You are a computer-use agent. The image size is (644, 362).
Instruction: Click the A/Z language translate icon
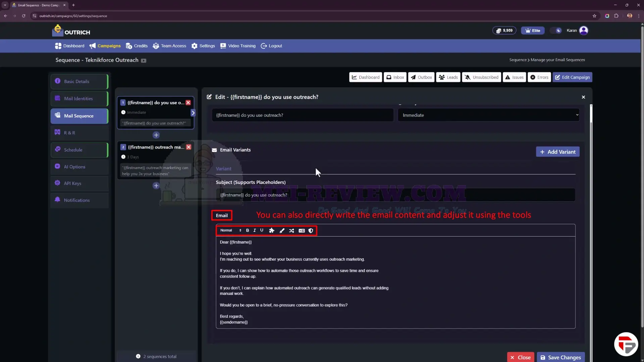point(302,230)
